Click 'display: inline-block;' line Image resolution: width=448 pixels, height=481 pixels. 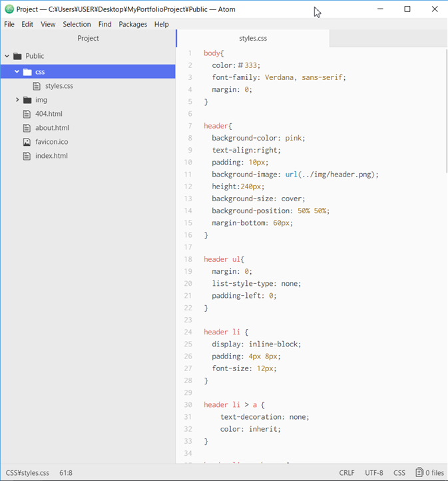[x=256, y=344]
